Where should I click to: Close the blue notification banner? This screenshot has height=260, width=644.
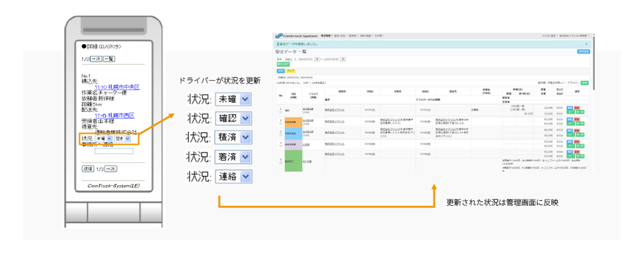(x=586, y=43)
